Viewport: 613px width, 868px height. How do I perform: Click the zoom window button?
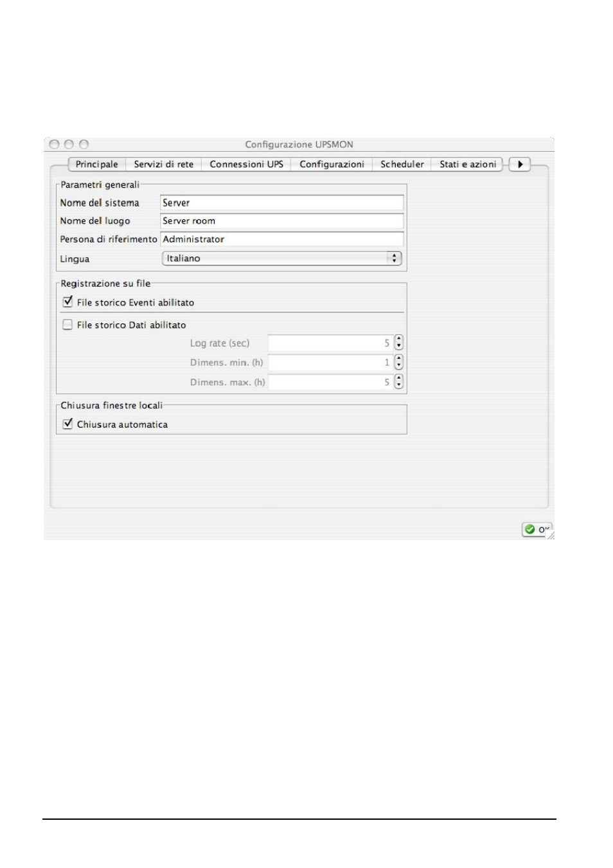[84, 145]
